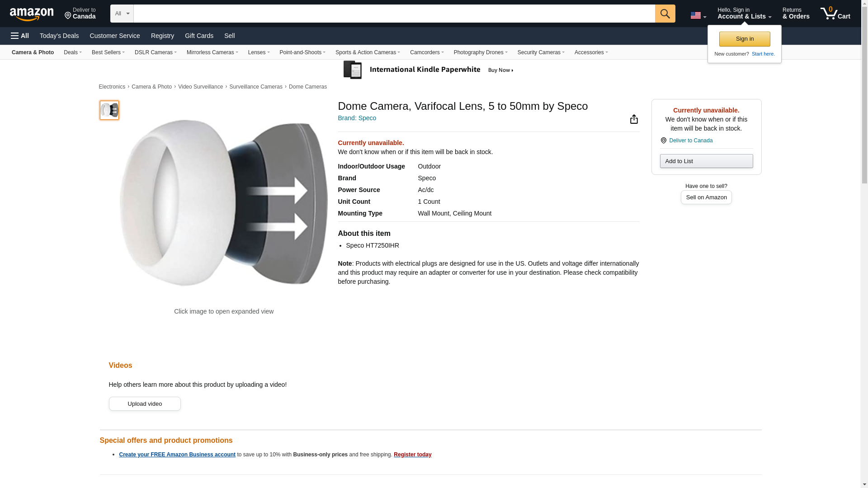This screenshot has width=868, height=488.
Task: Select the dome camera thumbnail image
Action: point(109,110)
